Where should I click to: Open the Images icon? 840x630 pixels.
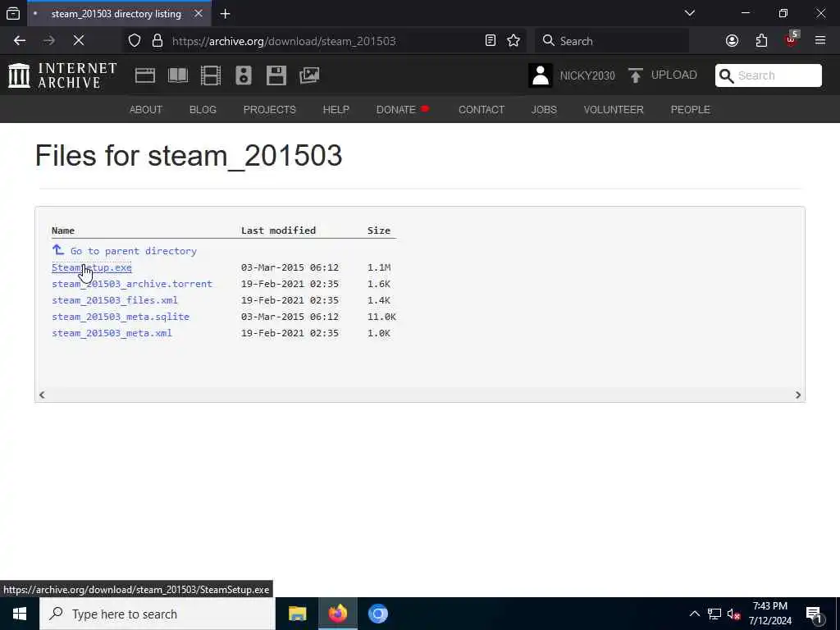(x=309, y=75)
